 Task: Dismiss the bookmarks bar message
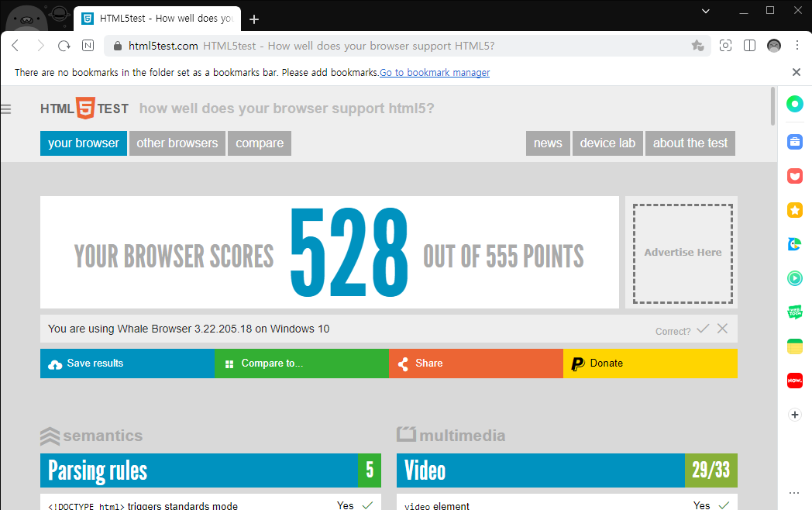tap(797, 72)
